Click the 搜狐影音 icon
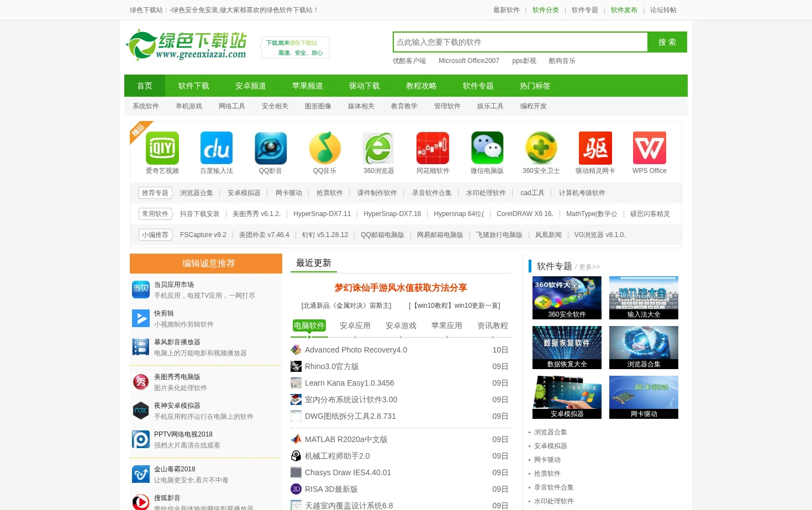This screenshot has width=812, height=510. coord(141,502)
